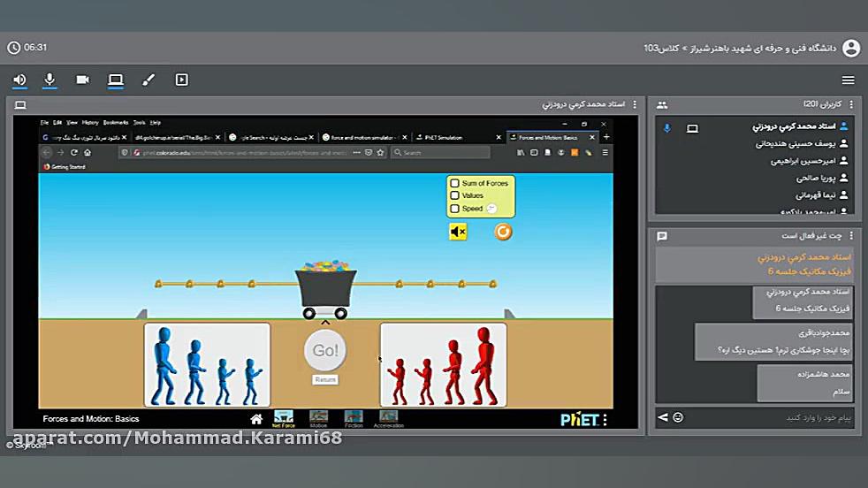Viewport: 868px width, 488px height.
Task: Switch to the Friction screen
Action: coord(354,419)
